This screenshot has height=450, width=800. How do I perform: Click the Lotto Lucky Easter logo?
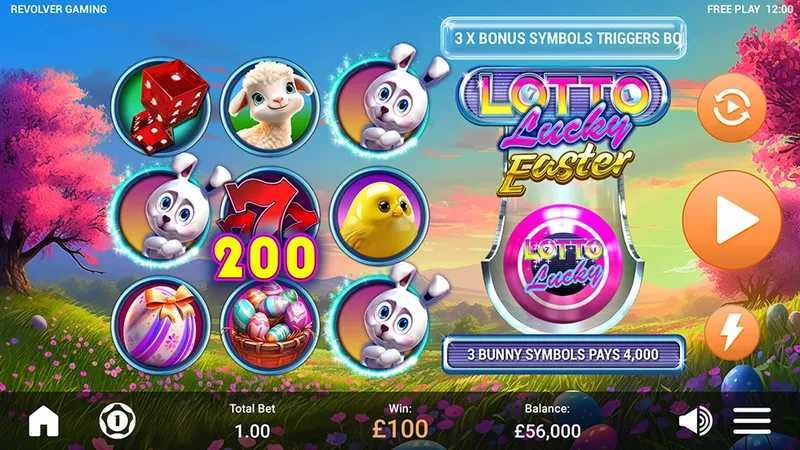[564, 130]
